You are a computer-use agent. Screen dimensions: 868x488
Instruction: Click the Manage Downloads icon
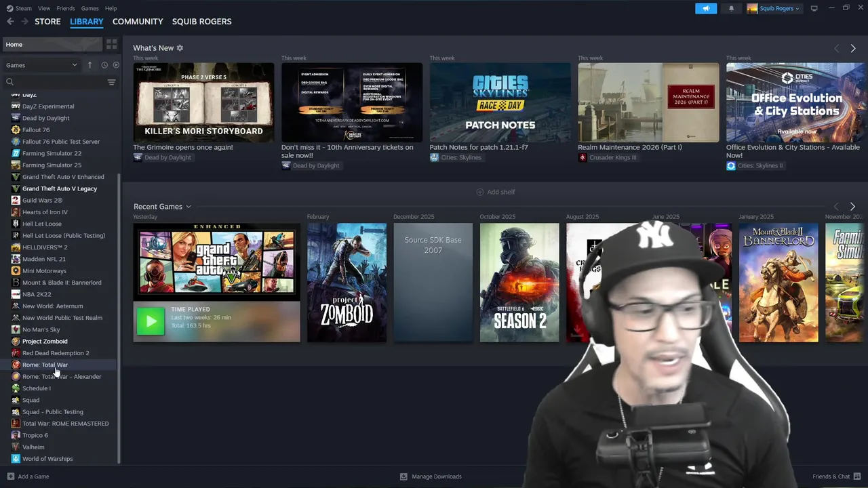tap(403, 476)
